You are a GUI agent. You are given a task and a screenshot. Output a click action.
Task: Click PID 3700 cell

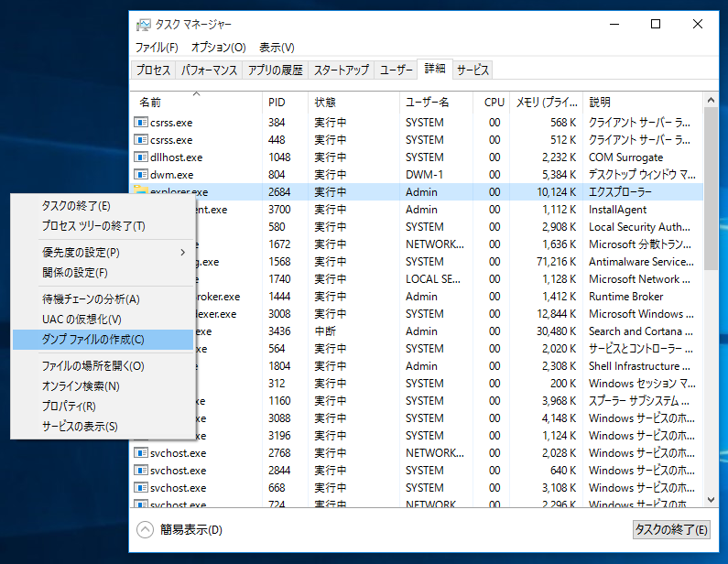click(279, 210)
